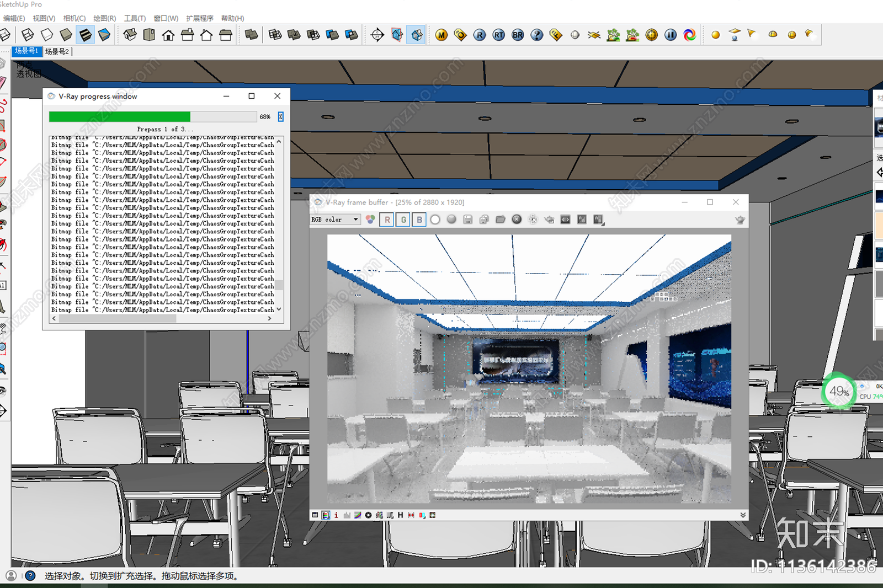Switch to the Back view icon

click(x=206, y=35)
